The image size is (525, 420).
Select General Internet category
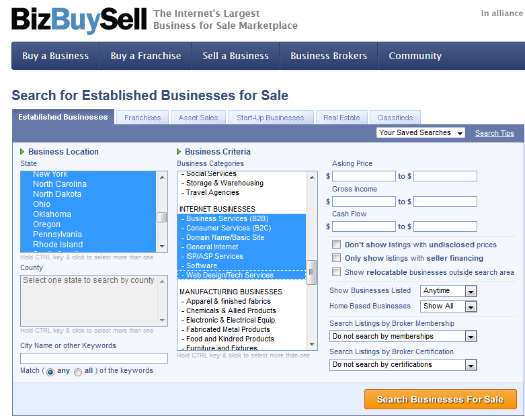click(x=241, y=247)
